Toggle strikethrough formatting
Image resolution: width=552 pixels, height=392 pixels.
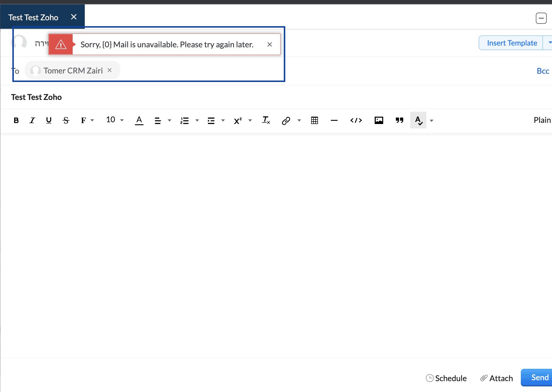pos(66,120)
